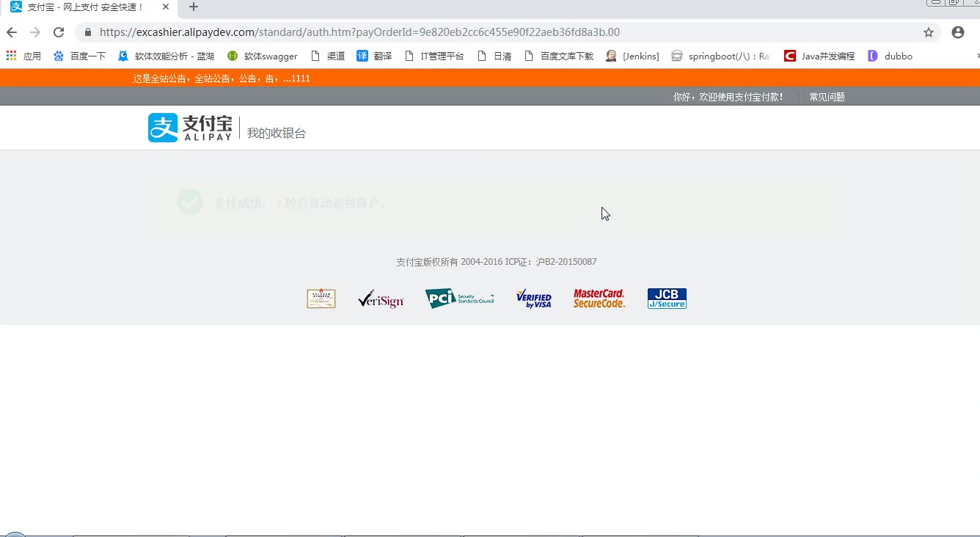Open the IT管理平台 bookmark
The width and height of the screenshot is (980, 537).
point(434,56)
